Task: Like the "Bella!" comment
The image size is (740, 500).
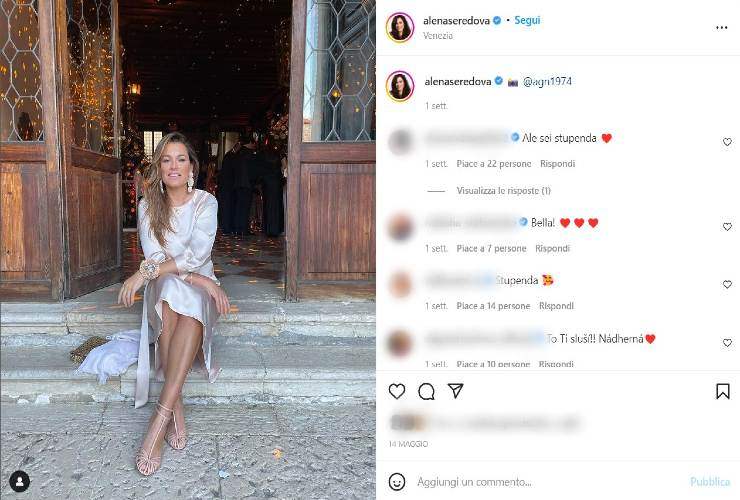Action: click(x=727, y=227)
